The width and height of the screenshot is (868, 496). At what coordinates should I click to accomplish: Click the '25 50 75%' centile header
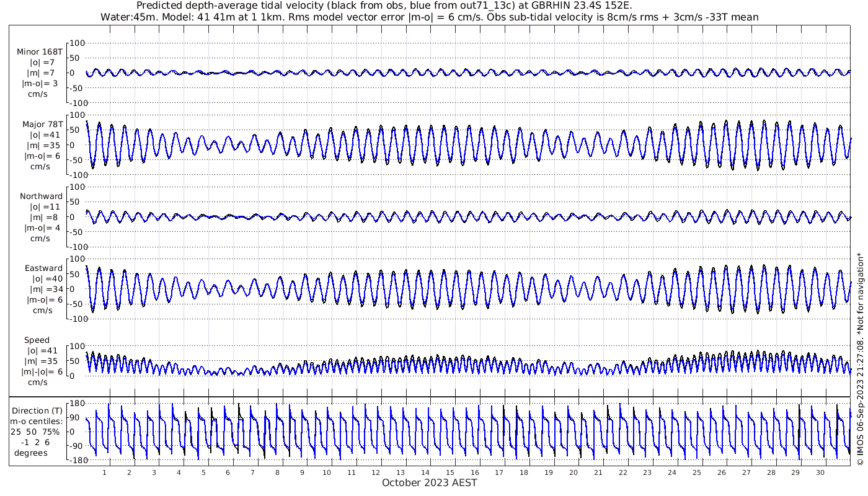(35, 432)
